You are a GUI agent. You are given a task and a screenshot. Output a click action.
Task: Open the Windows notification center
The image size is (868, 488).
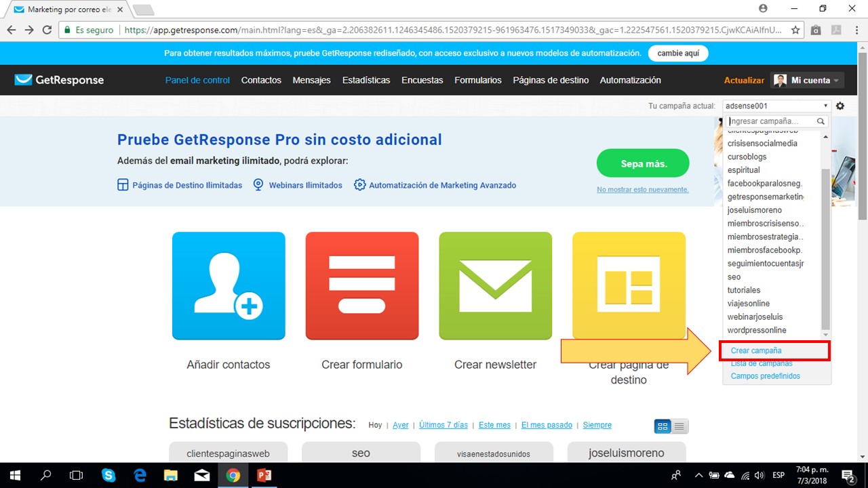pos(848,475)
